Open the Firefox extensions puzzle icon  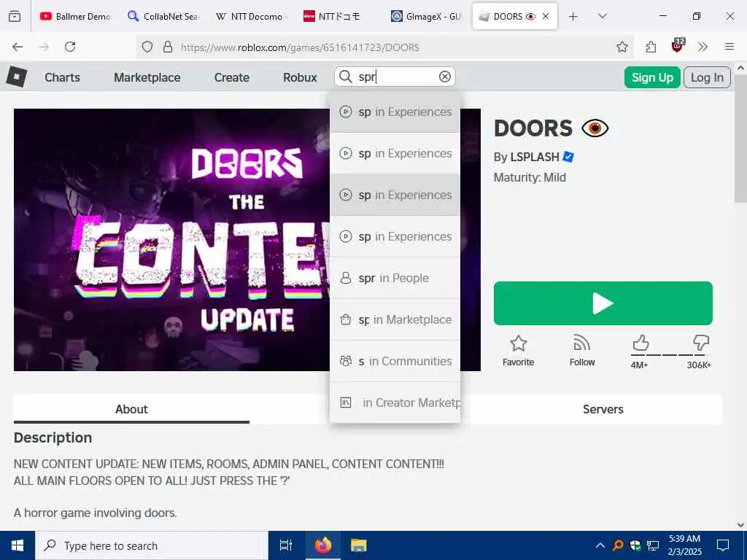(651, 47)
